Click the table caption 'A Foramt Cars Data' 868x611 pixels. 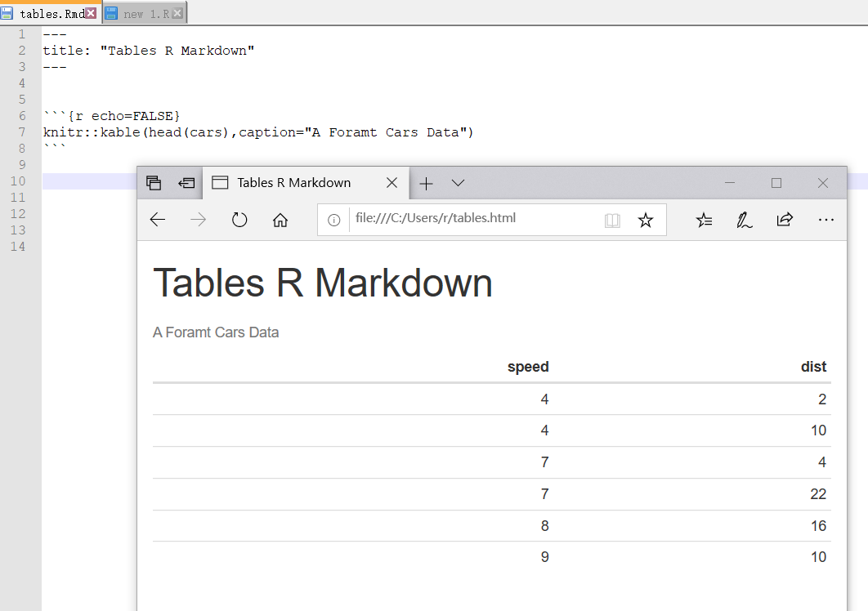pos(216,332)
